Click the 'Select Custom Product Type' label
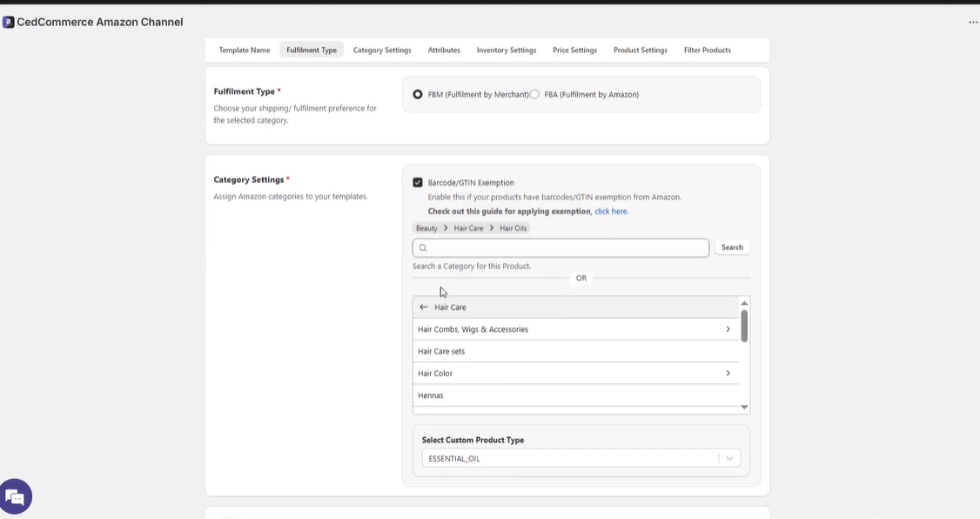 [473, 441]
